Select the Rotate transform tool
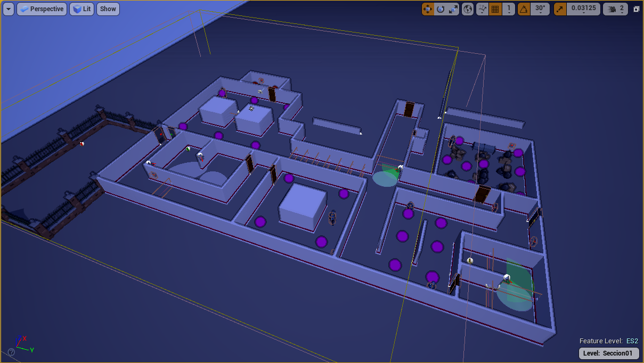Viewport: 644px width, 363px height. pyautogui.click(x=441, y=9)
